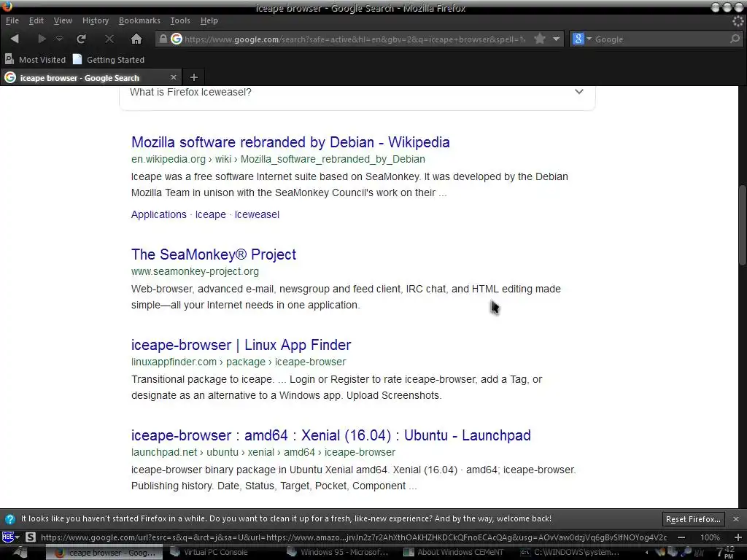Image resolution: width=747 pixels, height=560 pixels.
Task: Open the Most Visited bookmarks folder
Action: pos(35,60)
